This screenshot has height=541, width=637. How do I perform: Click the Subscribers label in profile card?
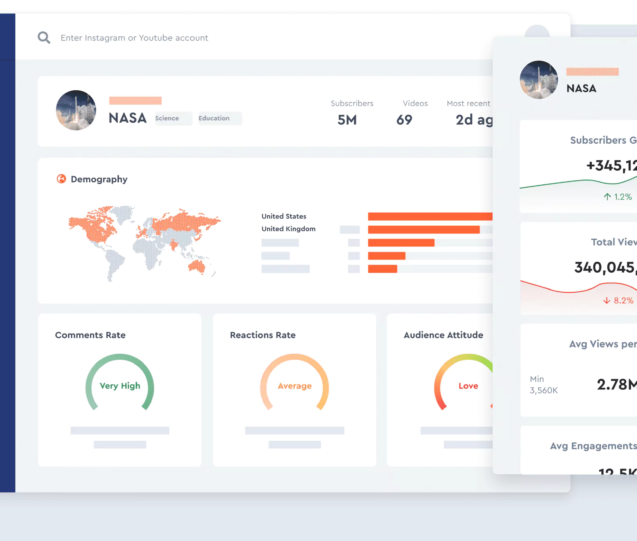tap(352, 103)
